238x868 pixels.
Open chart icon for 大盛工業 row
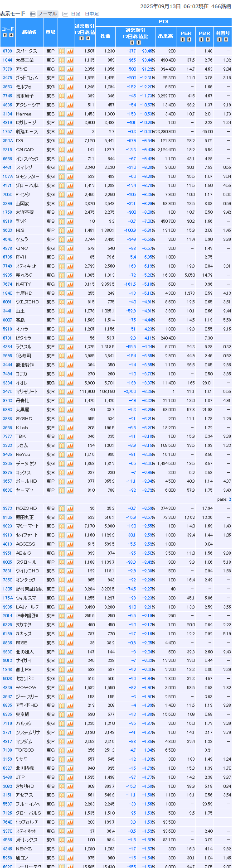coord(70,60)
